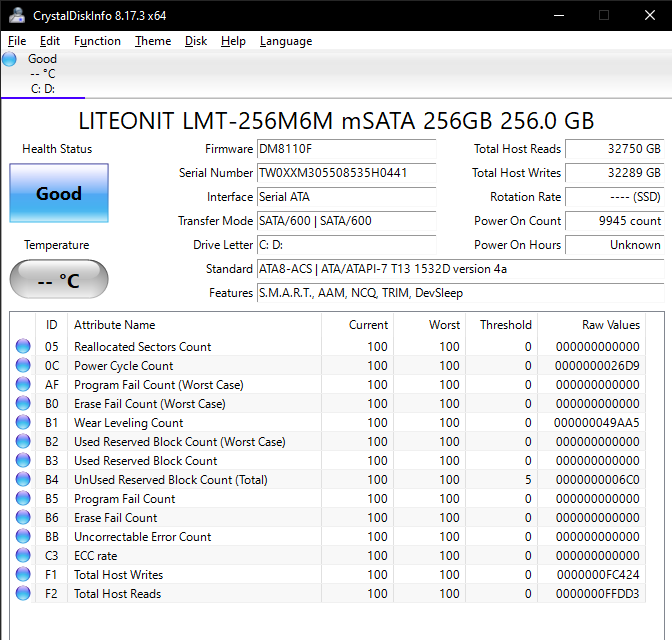This screenshot has width=672, height=640.
Task: Click the Transfer Mode SATA/600 field
Action: (346, 221)
